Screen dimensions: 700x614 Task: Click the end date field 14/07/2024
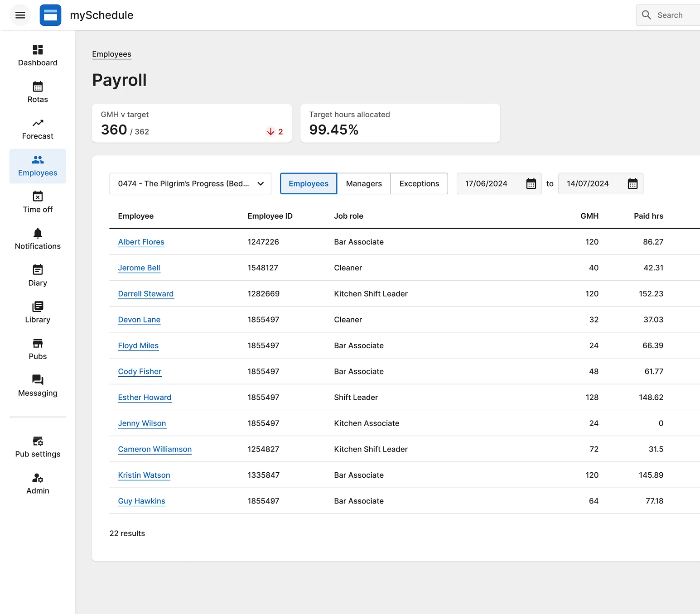point(600,183)
